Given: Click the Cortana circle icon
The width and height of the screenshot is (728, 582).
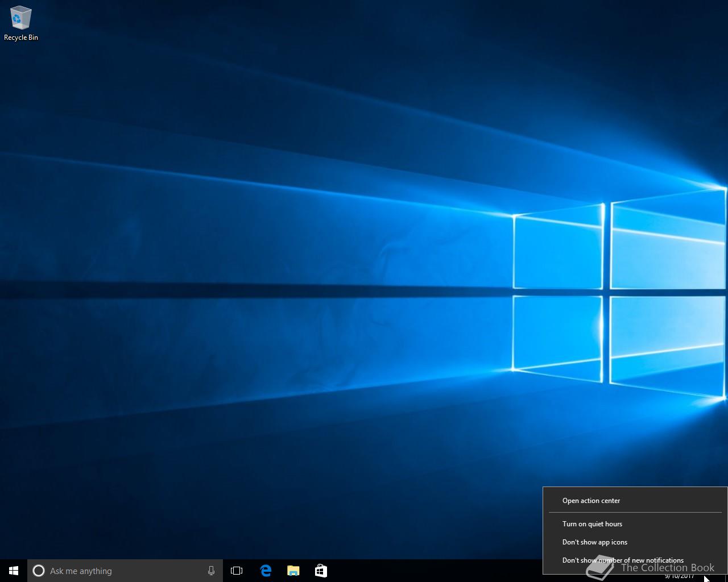Looking at the screenshot, I should pyautogui.click(x=39, y=571).
